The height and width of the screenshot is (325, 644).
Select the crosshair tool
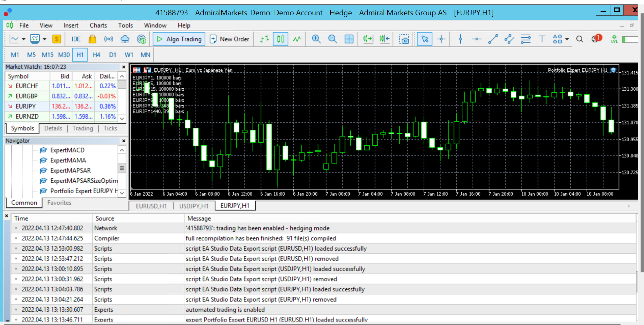[x=441, y=39]
